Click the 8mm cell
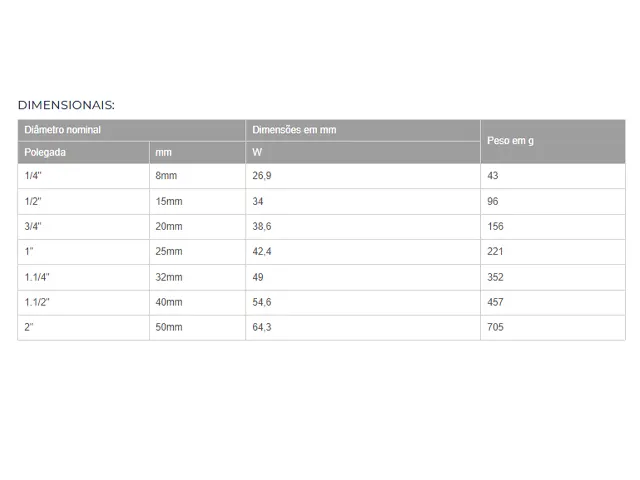The width and height of the screenshot is (640, 480). (x=198, y=176)
